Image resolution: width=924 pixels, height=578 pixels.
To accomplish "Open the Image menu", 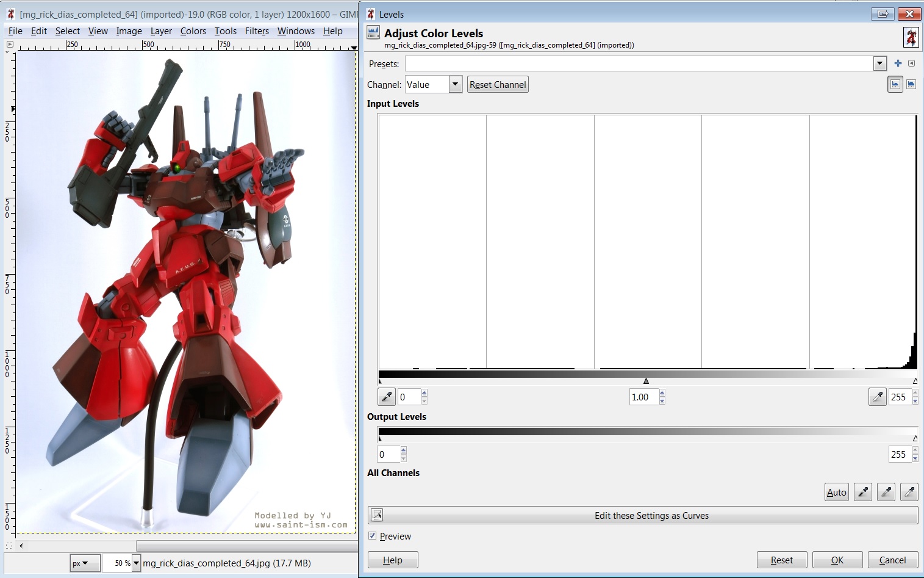I will [x=129, y=31].
